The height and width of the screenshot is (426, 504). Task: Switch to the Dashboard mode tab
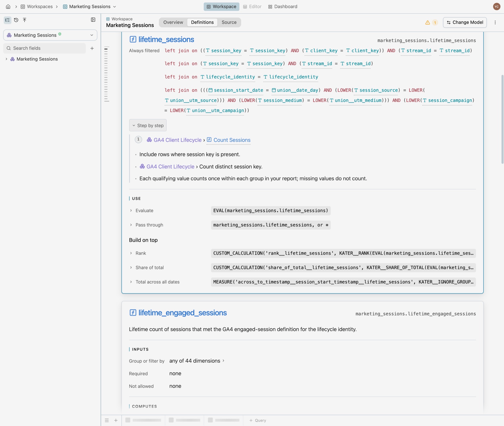click(283, 6)
